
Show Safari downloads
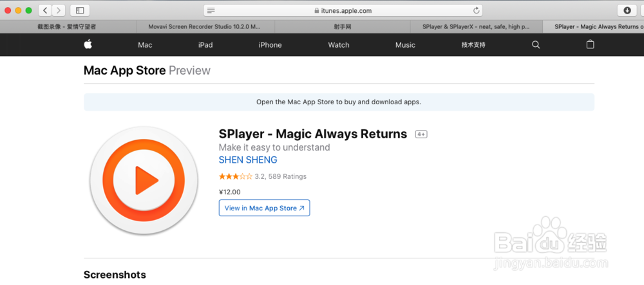(627, 10)
